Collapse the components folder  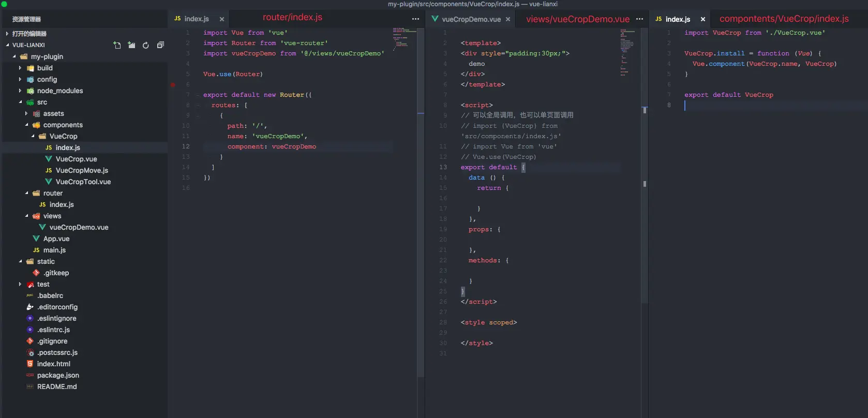[26, 125]
